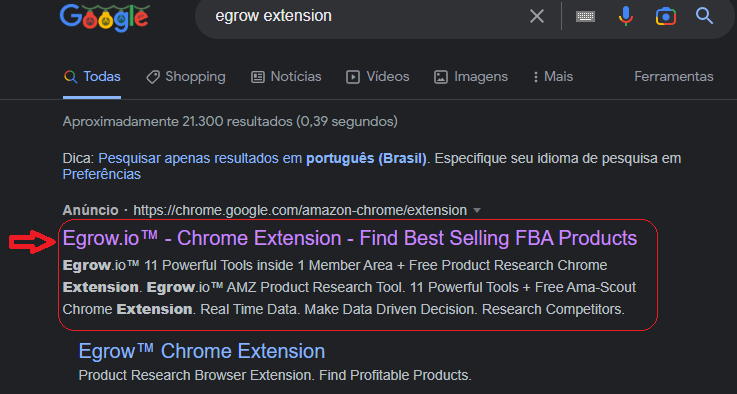737x394 pixels.
Task: Open the Egrow.io Chrome Extension ad title
Action: [x=350, y=238]
